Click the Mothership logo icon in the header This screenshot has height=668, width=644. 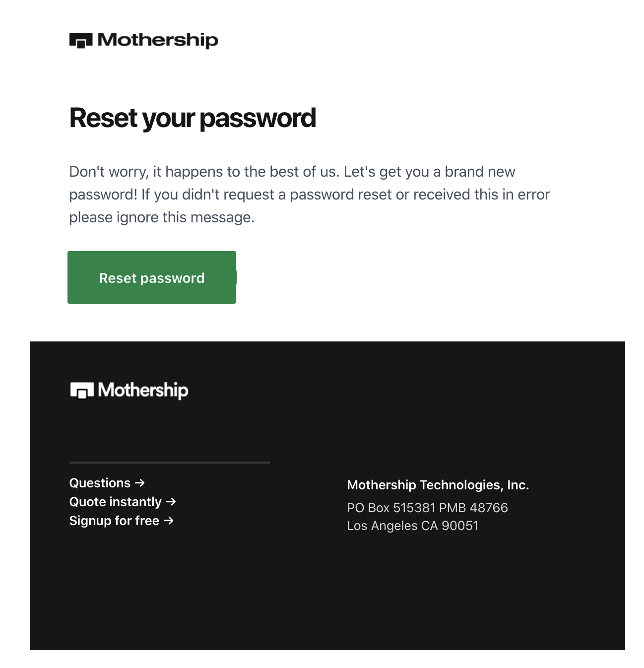coord(81,41)
